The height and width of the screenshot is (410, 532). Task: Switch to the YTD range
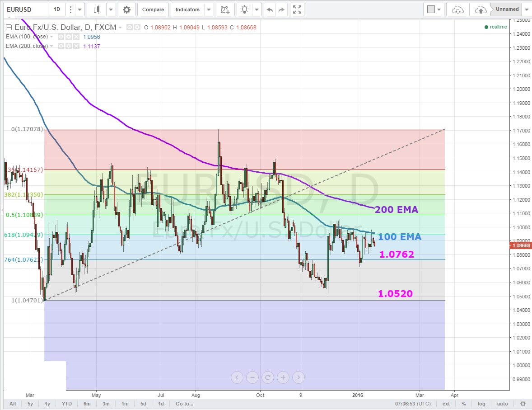(x=66, y=404)
